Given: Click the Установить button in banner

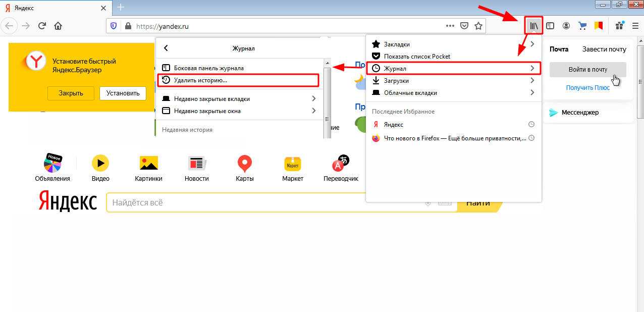Looking at the screenshot, I should [x=123, y=93].
